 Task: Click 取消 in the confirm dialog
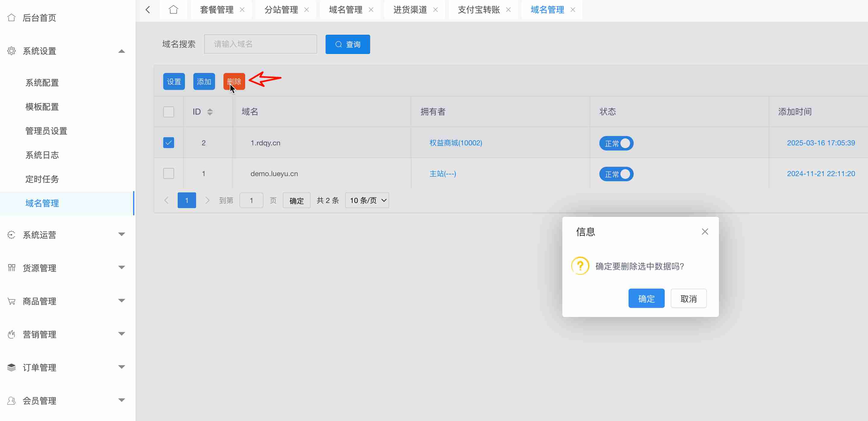(x=688, y=299)
